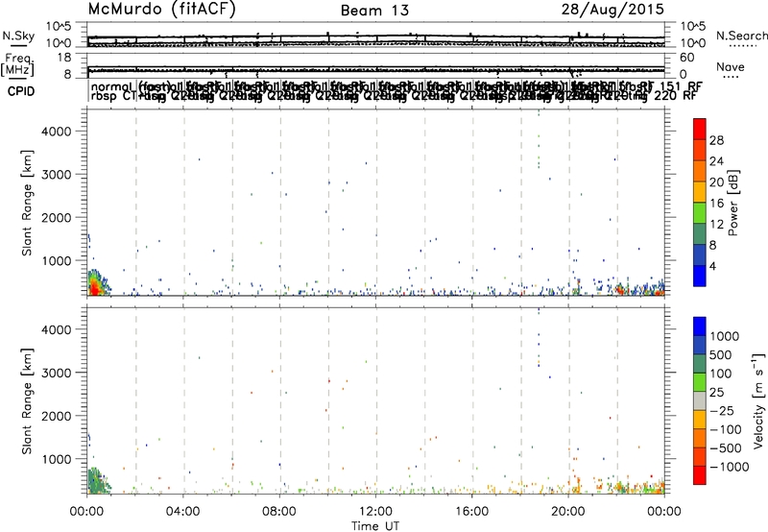768x532 pixels.
Task: Click the 'Slant Range [km]' label of the power panel
Action: (27, 203)
